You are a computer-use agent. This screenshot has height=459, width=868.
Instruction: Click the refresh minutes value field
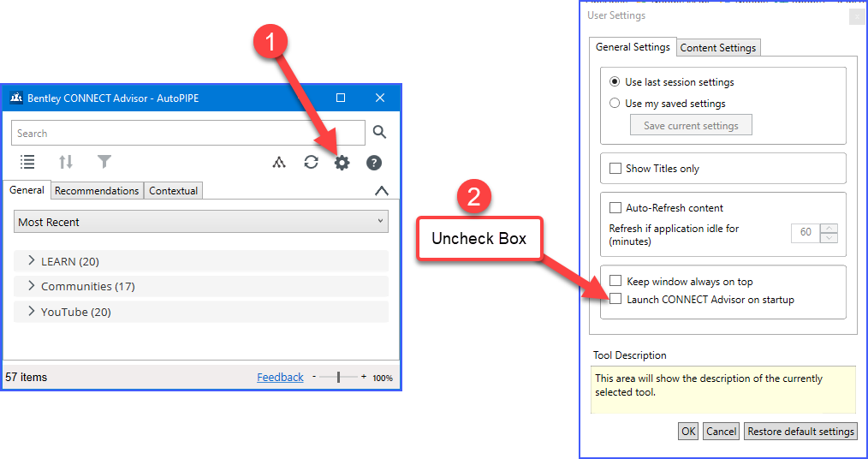pos(806,233)
